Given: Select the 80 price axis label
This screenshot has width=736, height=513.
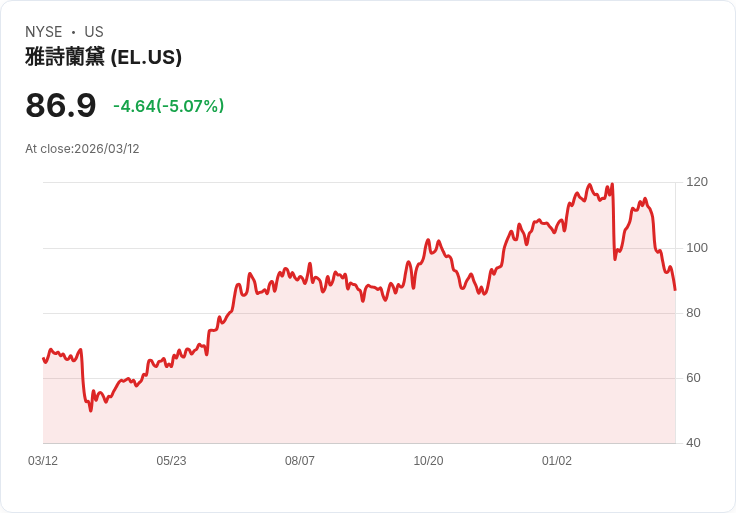Looking at the screenshot, I should (693, 313).
